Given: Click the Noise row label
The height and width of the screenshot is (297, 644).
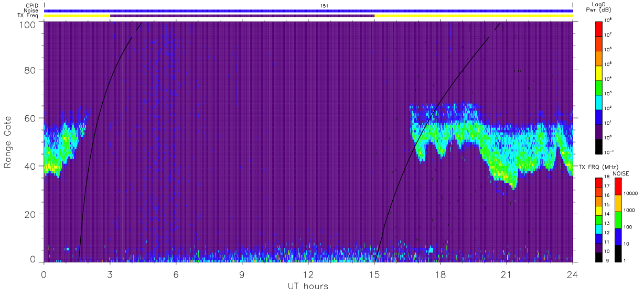Looking at the screenshot, I should click(x=31, y=10).
